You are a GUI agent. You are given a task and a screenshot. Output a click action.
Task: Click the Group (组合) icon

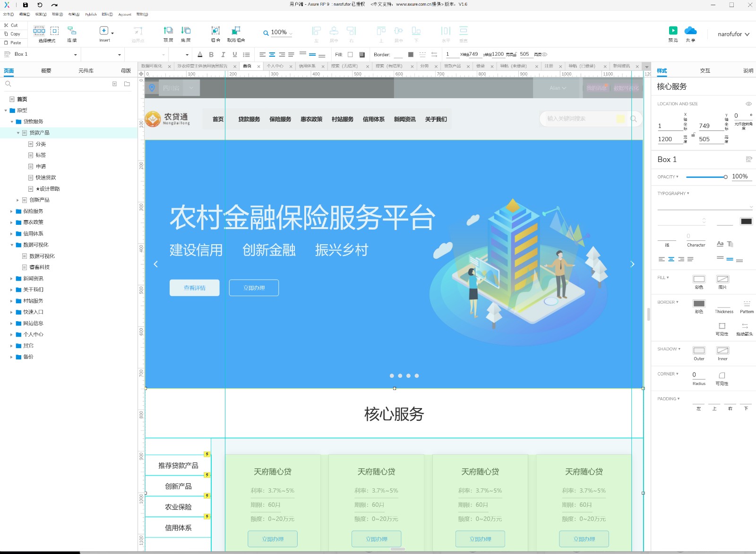click(x=215, y=31)
